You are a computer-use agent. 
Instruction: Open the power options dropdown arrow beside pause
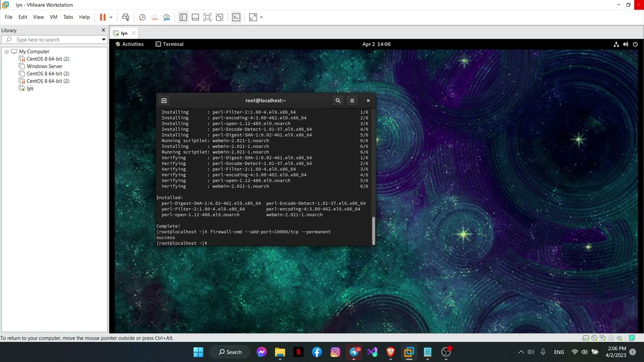(111, 17)
